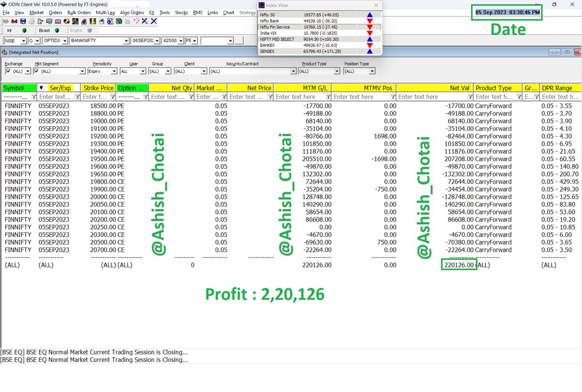582x392 pixels.
Task: Select the India VIX row in Index View
Action: click(319, 33)
